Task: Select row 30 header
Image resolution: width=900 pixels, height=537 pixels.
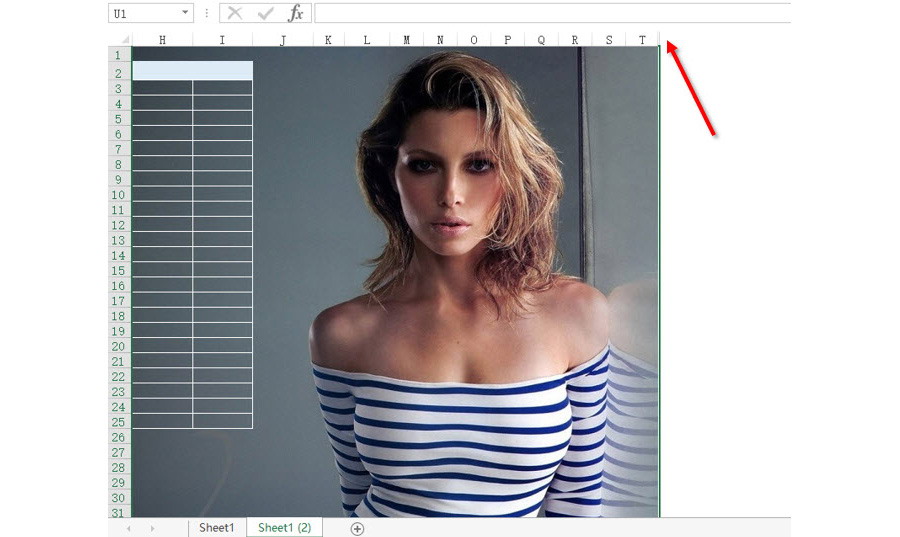Action: tap(119, 497)
